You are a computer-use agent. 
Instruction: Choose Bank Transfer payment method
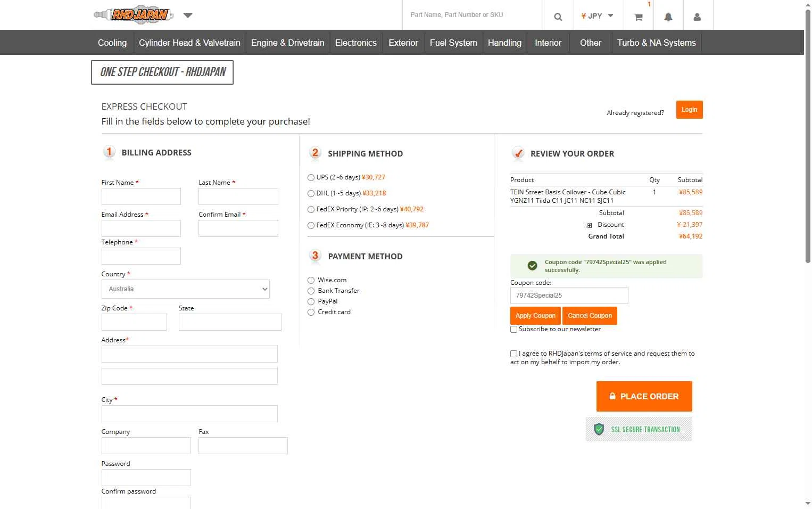pyautogui.click(x=311, y=291)
